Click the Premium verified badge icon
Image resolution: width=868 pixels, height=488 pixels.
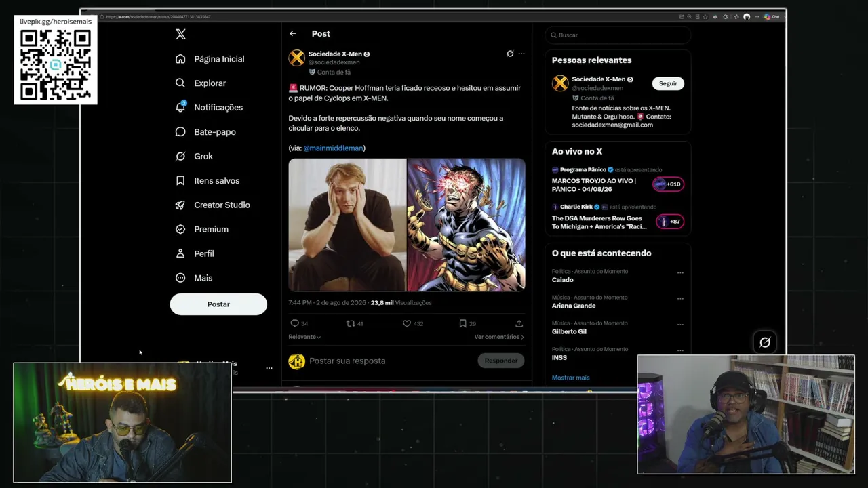pos(180,230)
